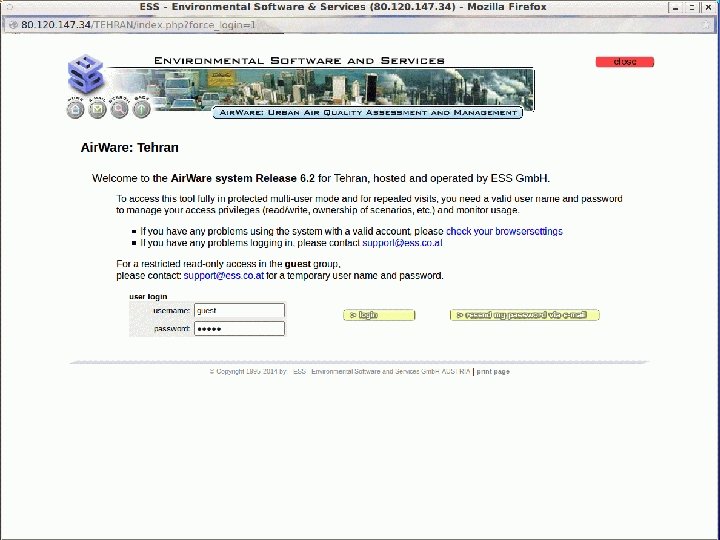Viewport: 720px width, 540px height.
Task: Click the Environmental Software and Services title text
Action: pyautogui.click(x=299, y=61)
